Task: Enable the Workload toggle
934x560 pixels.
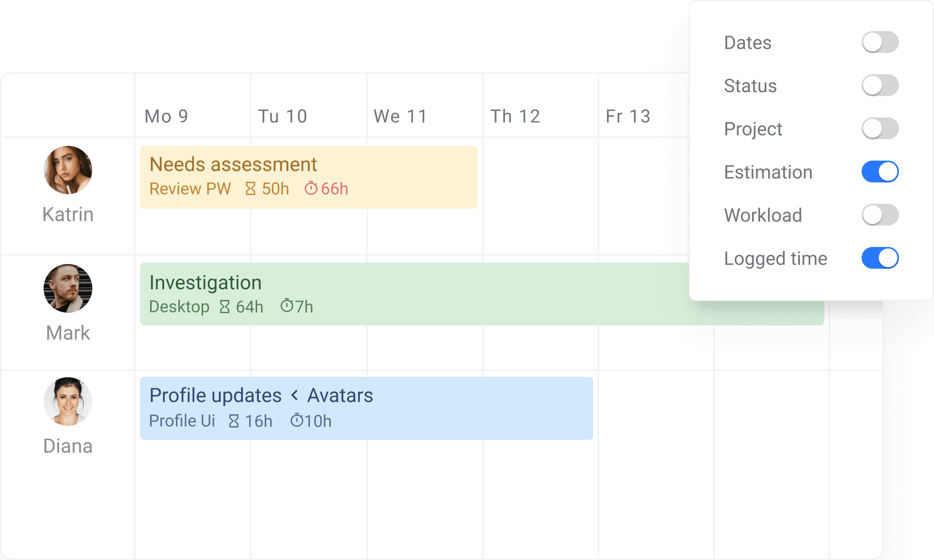Action: (x=880, y=215)
